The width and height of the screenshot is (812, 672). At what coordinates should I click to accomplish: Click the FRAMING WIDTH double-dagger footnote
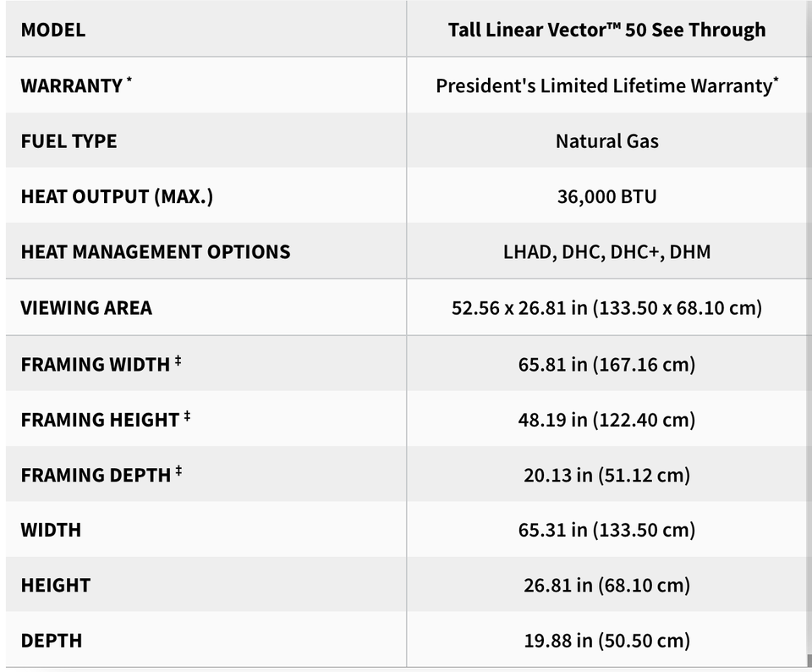tap(178, 361)
